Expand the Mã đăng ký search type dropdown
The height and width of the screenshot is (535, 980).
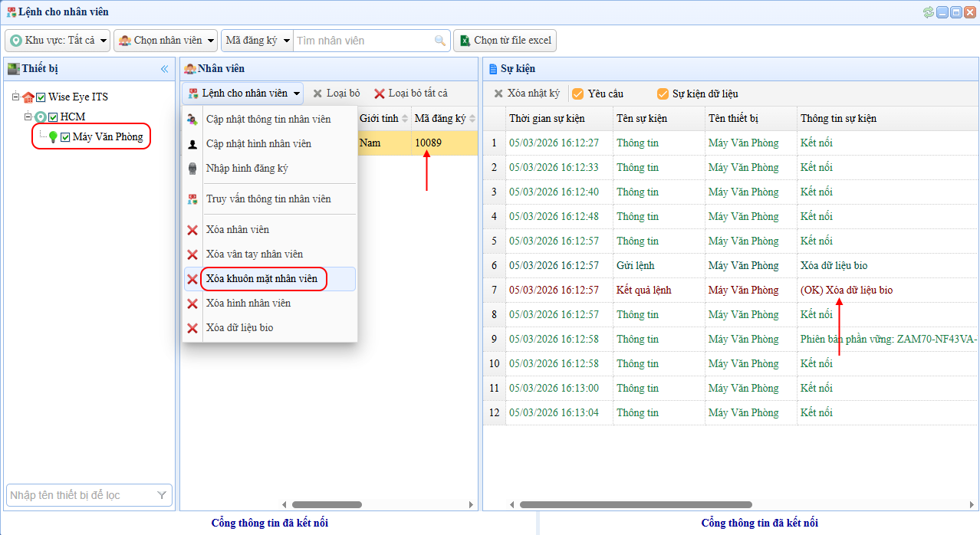coord(257,41)
